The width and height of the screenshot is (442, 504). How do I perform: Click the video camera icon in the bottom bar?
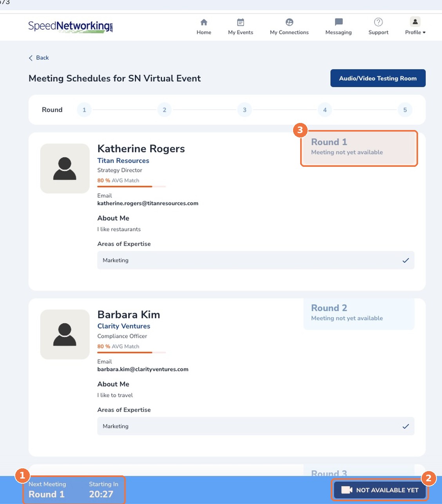pyautogui.click(x=347, y=490)
